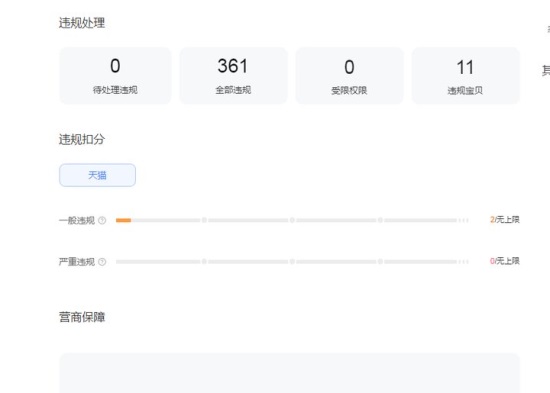Click the orange filled segment of 一般违规 bar

click(123, 220)
